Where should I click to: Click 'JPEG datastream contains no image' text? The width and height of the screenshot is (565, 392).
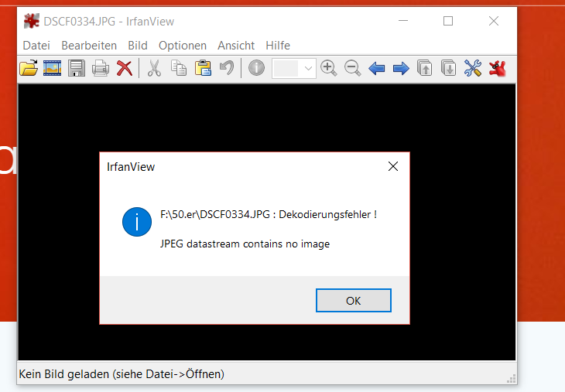pos(245,244)
